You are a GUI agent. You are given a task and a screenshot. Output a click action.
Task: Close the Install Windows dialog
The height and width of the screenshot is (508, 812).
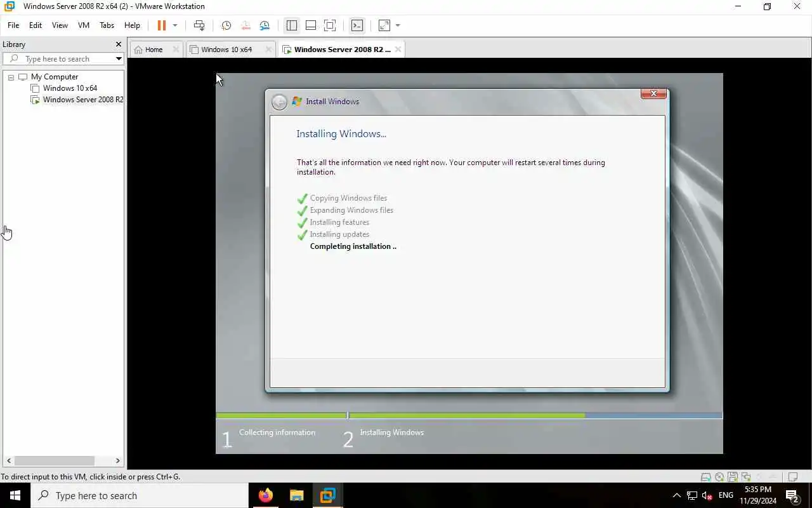[653, 94]
